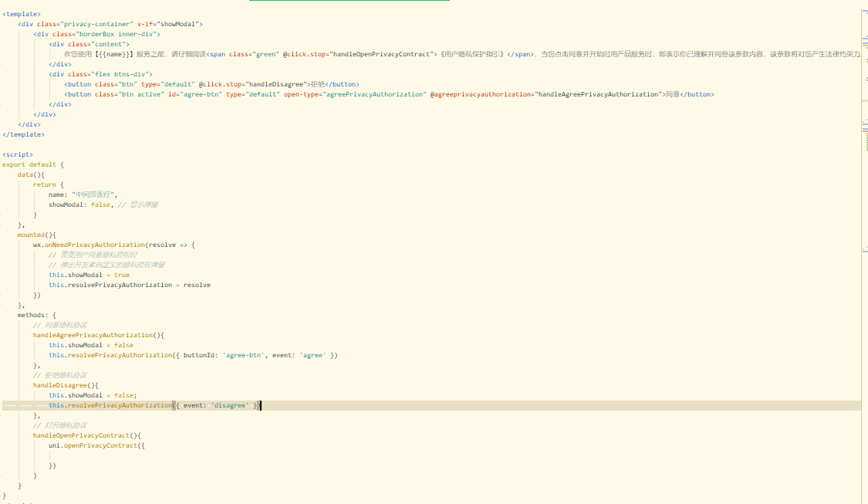868x504 pixels.
Task: Click the 'handleDisagree(){' method definition
Action: pyautogui.click(x=66, y=385)
